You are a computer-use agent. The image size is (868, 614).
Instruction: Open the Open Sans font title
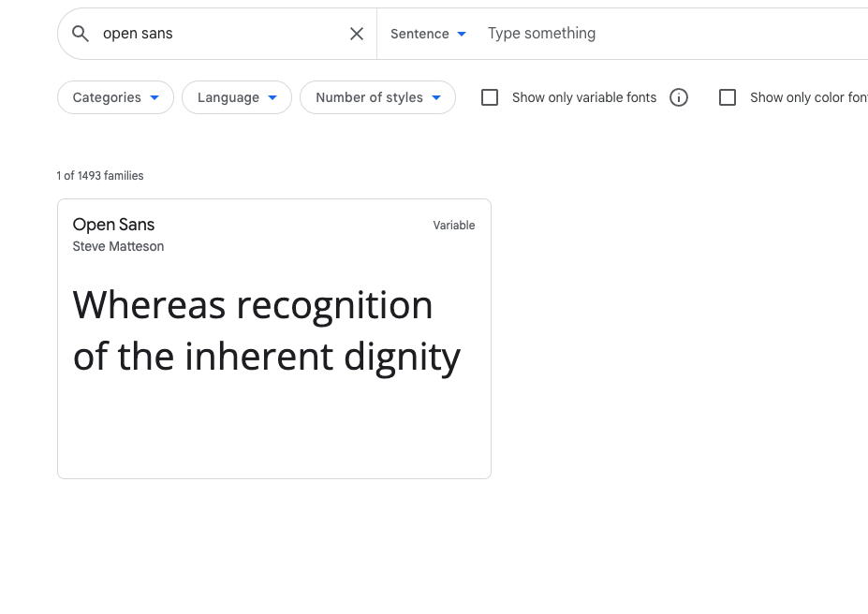pyautogui.click(x=113, y=225)
